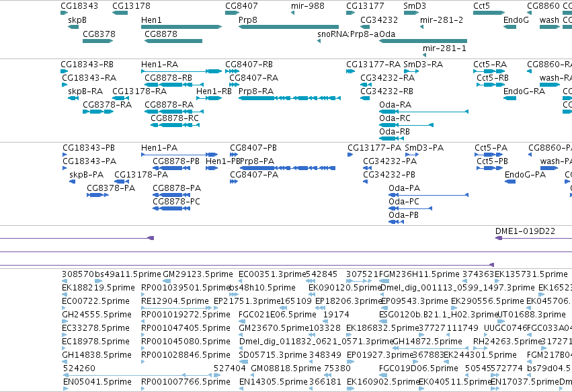Viewport: 572px width, 392px height.
Task: Click the SD05715.3prime EST label
Action: click(x=273, y=355)
